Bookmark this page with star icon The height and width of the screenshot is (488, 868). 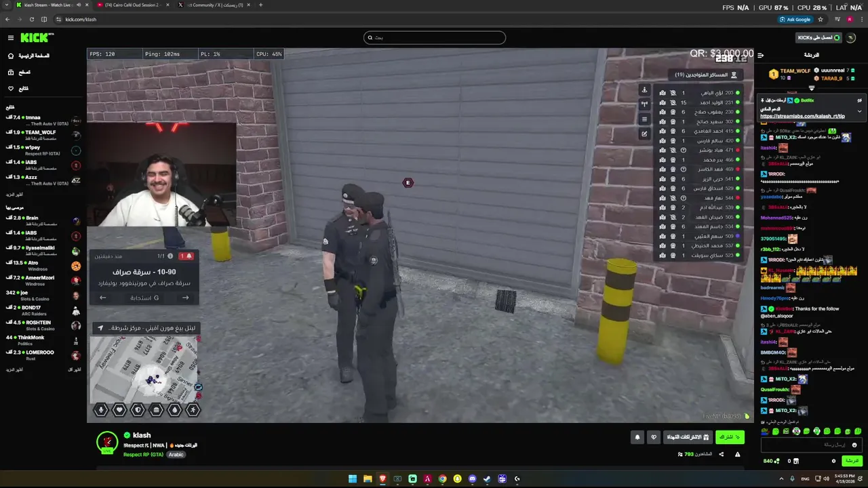tap(821, 19)
